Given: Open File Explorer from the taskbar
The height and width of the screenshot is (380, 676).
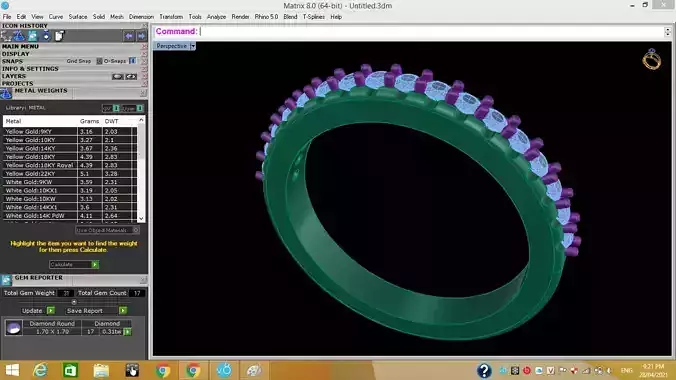Looking at the screenshot, I should [x=101, y=371].
